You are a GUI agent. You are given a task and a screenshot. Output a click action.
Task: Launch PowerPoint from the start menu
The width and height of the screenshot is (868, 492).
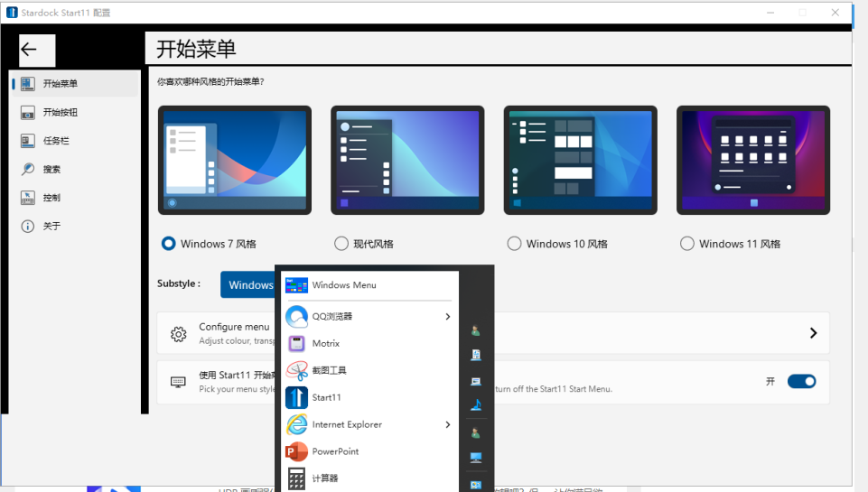pyautogui.click(x=369, y=451)
